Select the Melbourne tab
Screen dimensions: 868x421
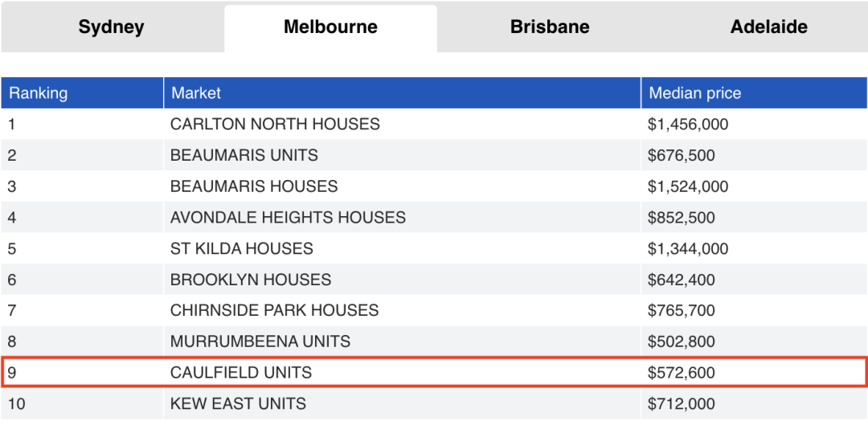pyautogui.click(x=330, y=27)
